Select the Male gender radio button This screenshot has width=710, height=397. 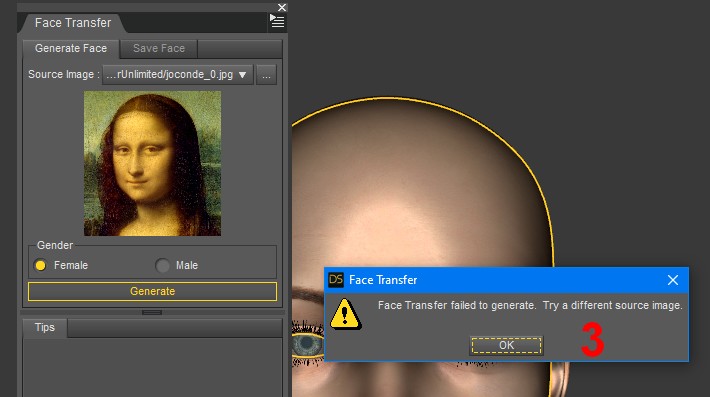point(162,265)
